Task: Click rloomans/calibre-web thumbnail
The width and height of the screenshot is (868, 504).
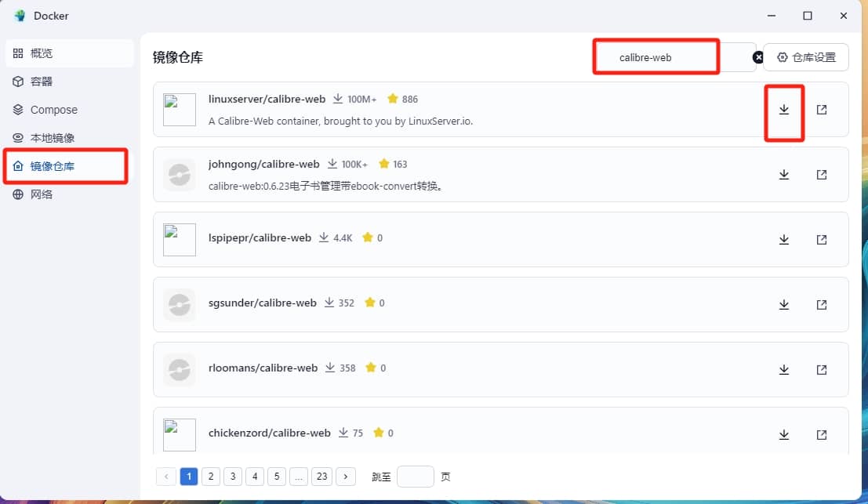Action: [x=180, y=369]
